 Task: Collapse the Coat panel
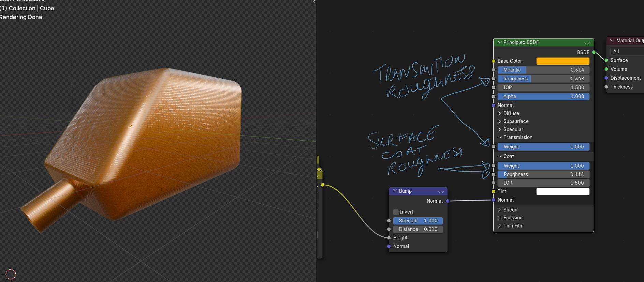[x=500, y=156]
